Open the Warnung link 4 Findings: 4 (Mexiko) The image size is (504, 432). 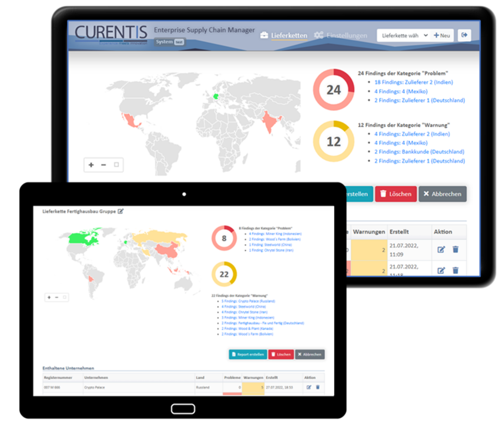point(401,143)
